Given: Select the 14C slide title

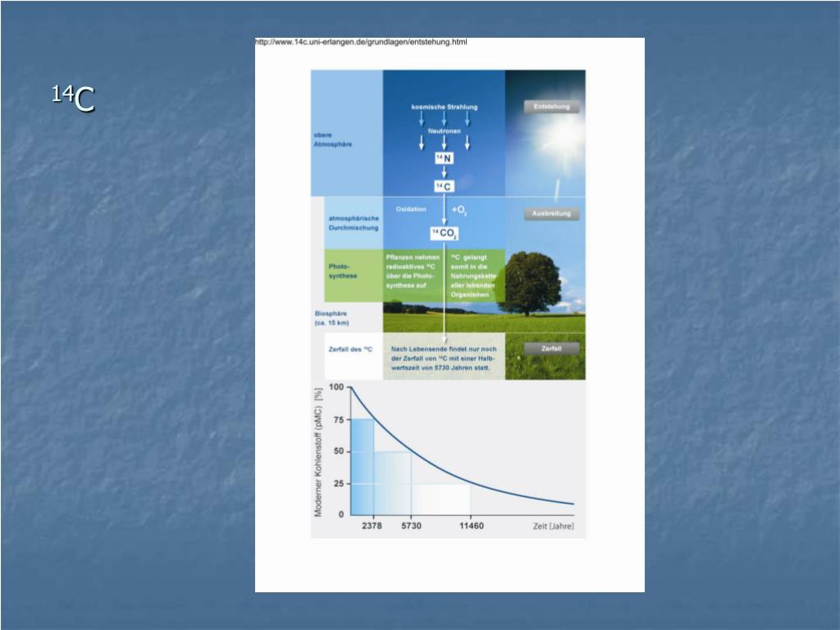Looking at the screenshot, I should [74, 99].
